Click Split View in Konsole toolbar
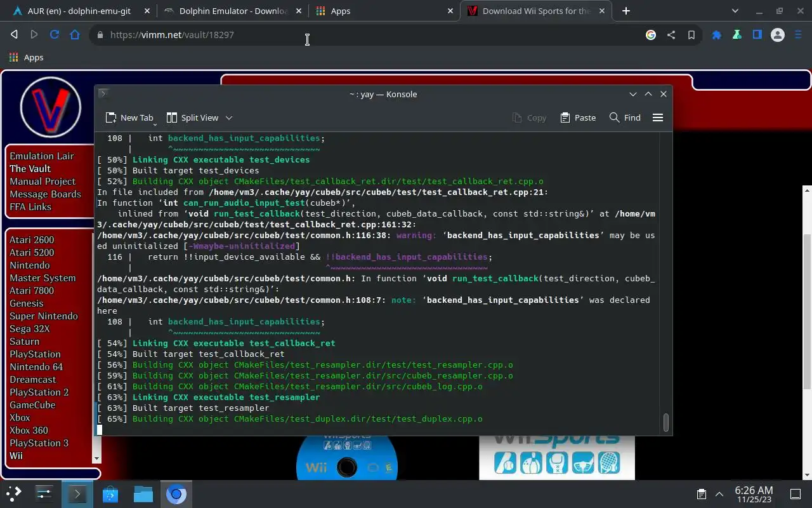 click(192, 117)
